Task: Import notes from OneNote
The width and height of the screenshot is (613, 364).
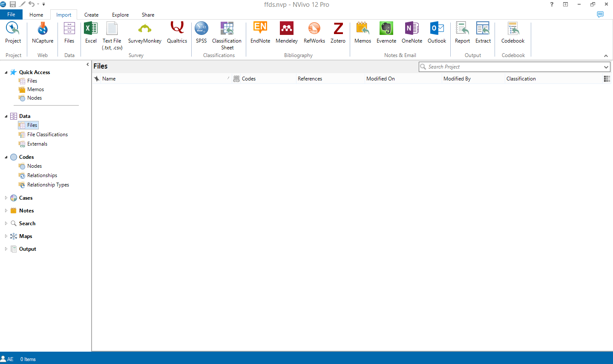Action: point(412,33)
